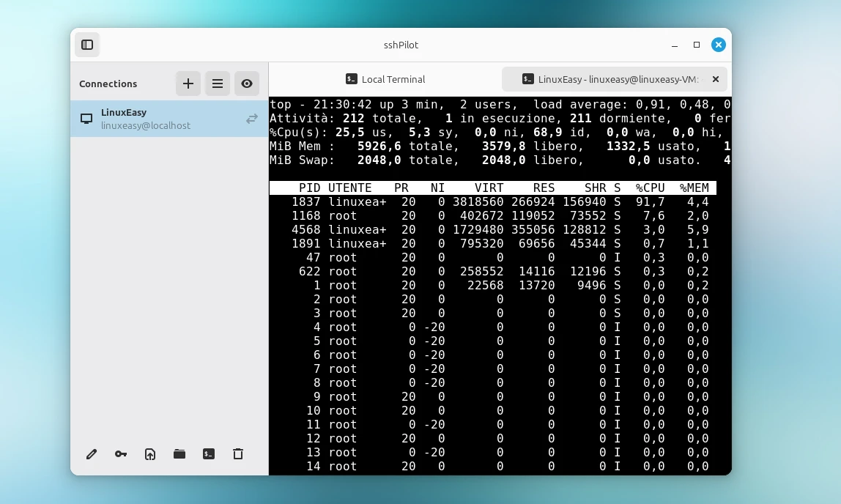The image size is (841, 504).
Task: Select LinuxEasy in the connections list
Action: [x=147, y=118]
